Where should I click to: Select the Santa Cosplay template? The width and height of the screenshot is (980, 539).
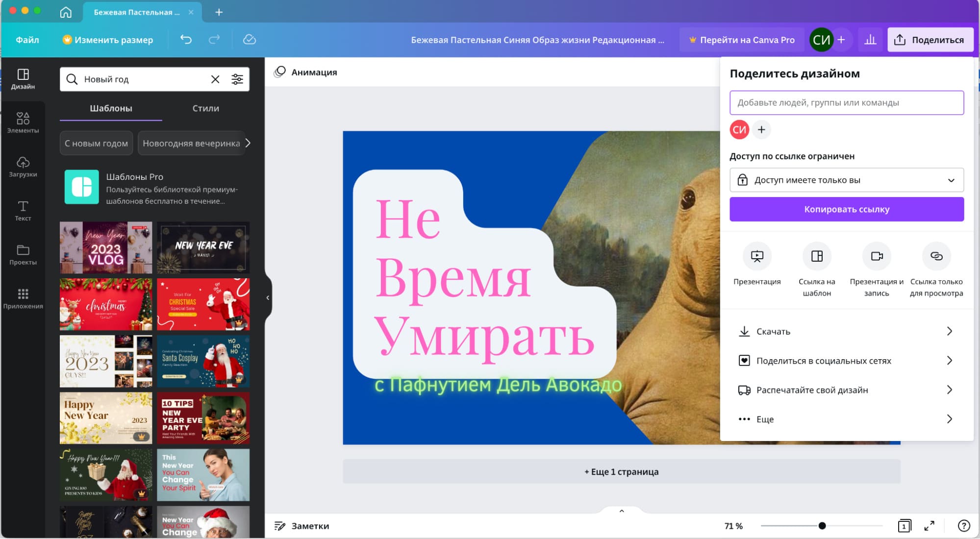pos(203,361)
